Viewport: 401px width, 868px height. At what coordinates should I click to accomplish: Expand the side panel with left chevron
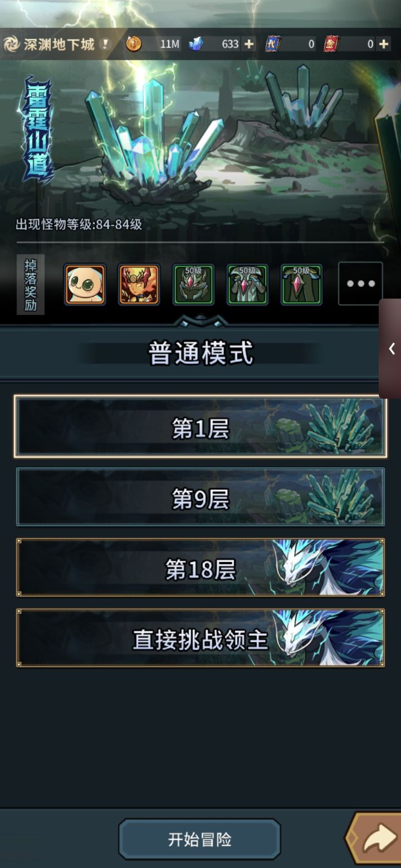392,348
